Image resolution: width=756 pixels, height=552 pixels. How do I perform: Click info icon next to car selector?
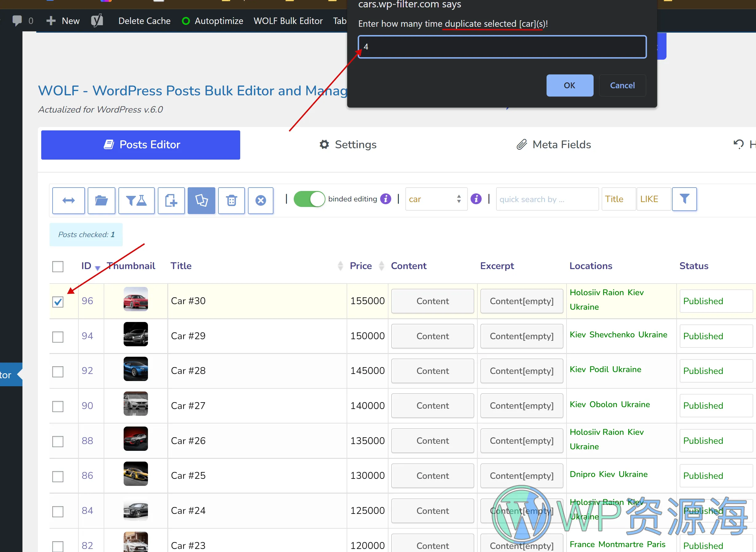pos(476,199)
